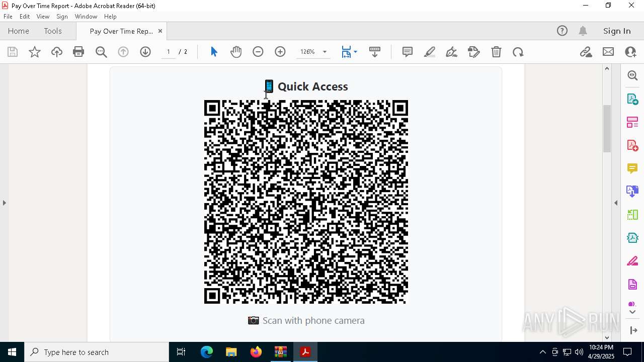The width and height of the screenshot is (644, 362).
Task: Click the stamp edit tool
Action: (x=473, y=52)
